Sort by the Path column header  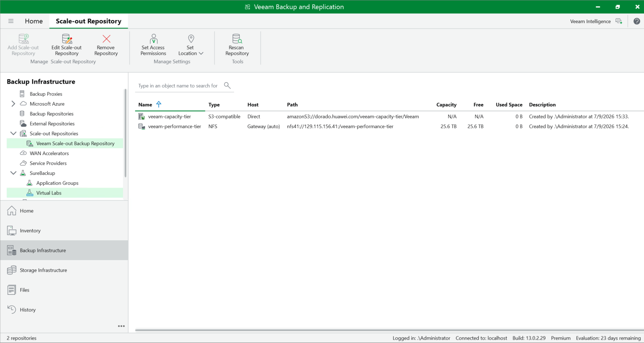[292, 105]
